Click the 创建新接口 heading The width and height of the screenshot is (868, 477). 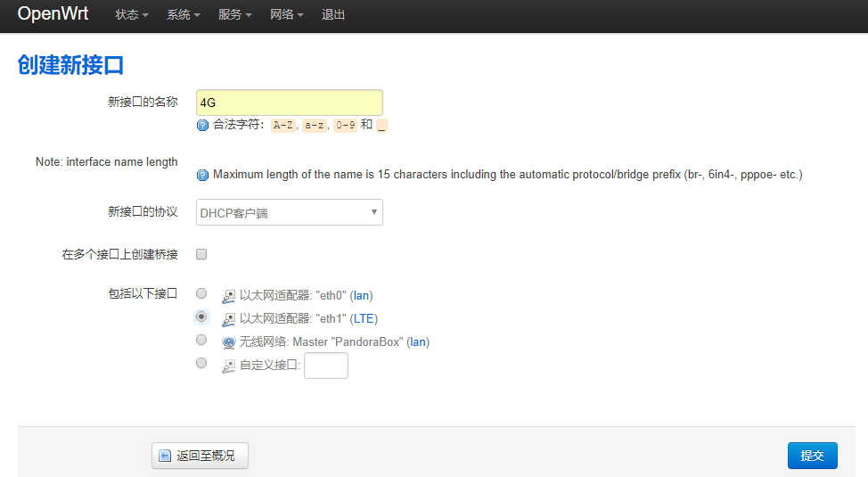point(70,65)
